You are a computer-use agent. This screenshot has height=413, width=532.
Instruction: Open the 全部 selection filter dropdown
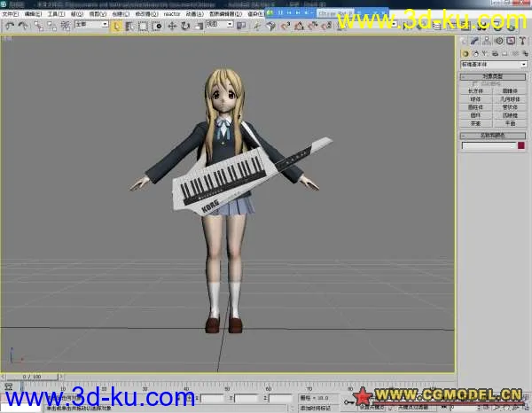coord(91,24)
